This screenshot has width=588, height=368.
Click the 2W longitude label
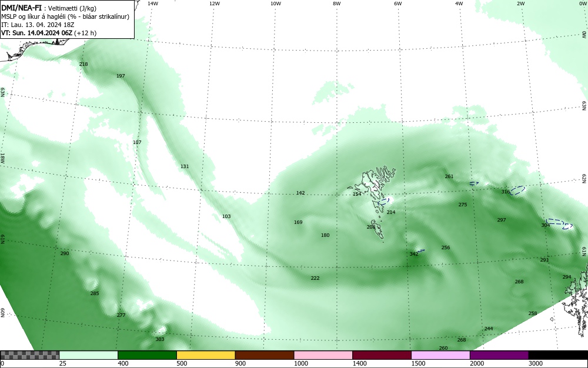(x=520, y=4)
